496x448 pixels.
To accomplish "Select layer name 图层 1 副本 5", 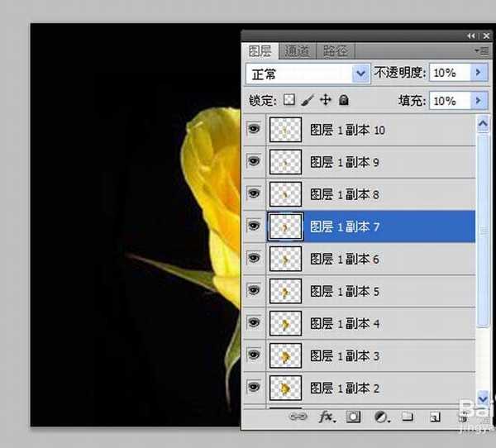I will [x=345, y=292].
